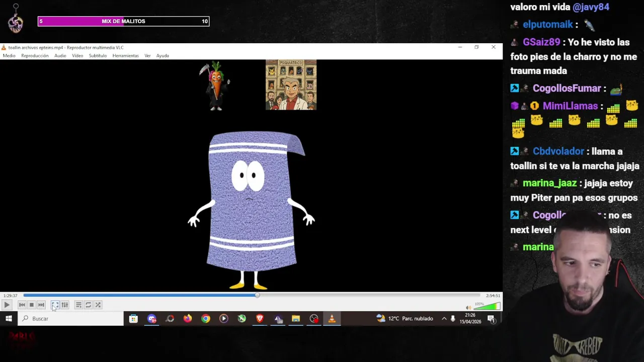Toggle the VLC playlist view
The height and width of the screenshot is (362, 644).
click(78, 305)
